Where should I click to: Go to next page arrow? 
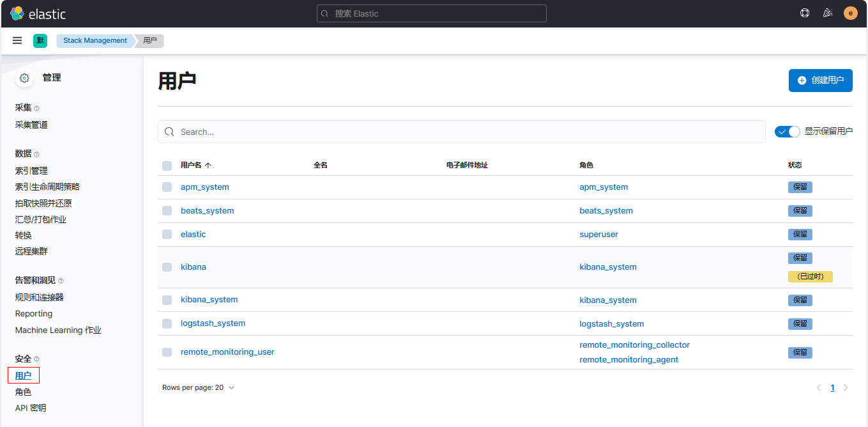[846, 387]
